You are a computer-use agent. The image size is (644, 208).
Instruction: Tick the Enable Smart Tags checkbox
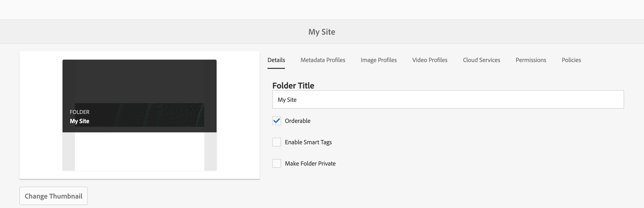[x=276, y=142]
